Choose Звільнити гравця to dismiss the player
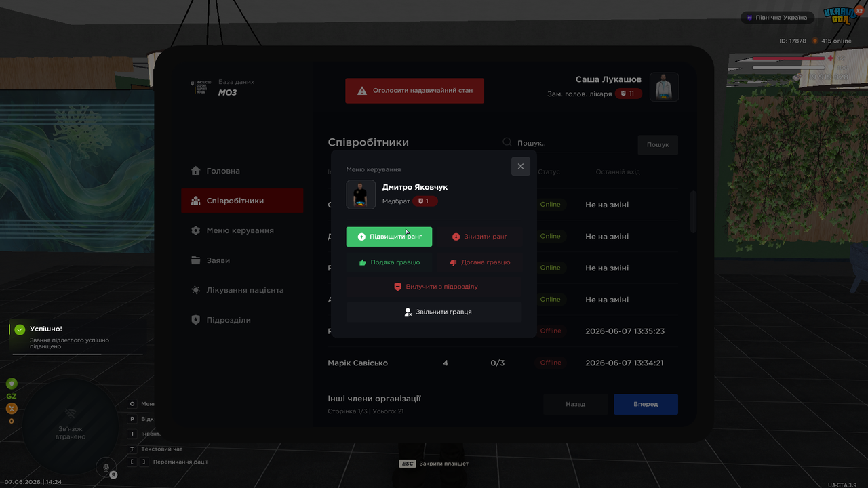The width and height of the screenshot is (868, 488). (434, 312)
